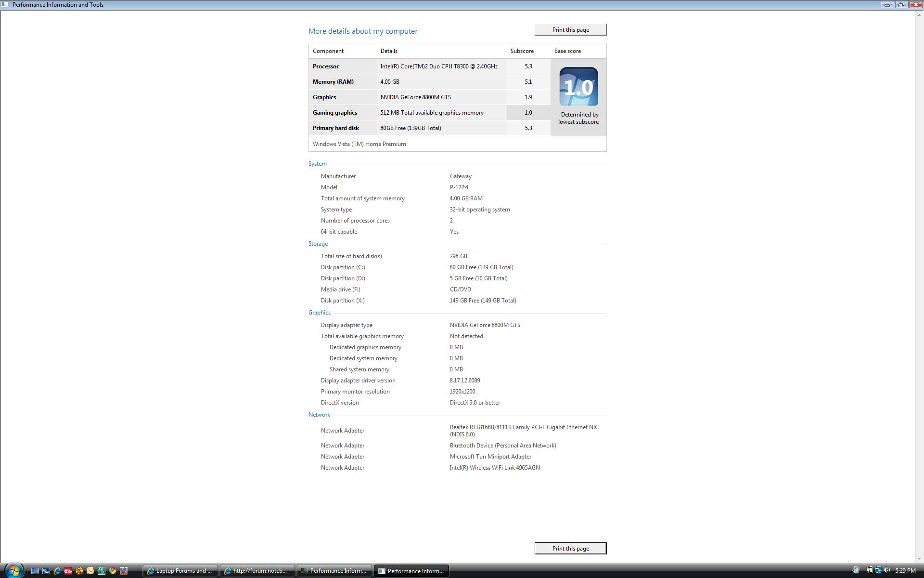Screen dimensions: 924x578
Task: Click the window icon in the title bar
Action: click(5, 5)
